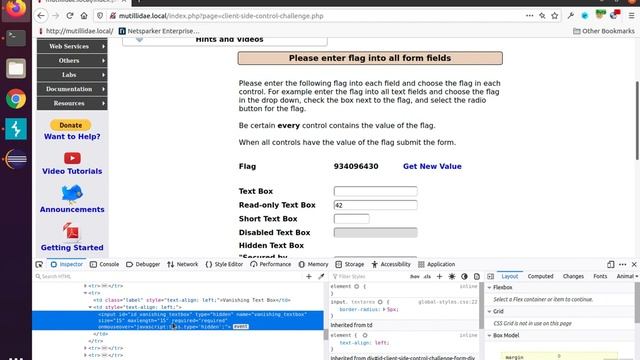Image resolution: width=640 pixels, height=360 pixels.
Task: Toggle print media simulation
Action: [x=477, y=276]
